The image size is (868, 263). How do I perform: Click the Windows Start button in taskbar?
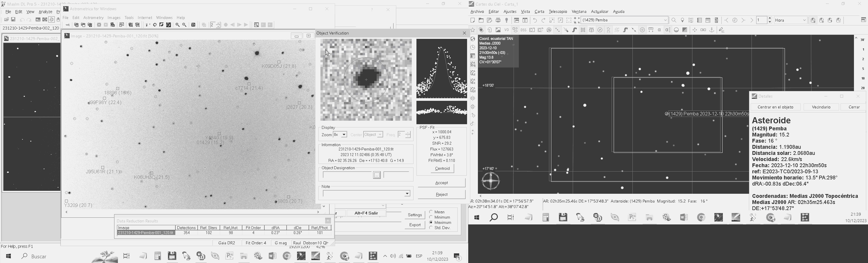8,256
